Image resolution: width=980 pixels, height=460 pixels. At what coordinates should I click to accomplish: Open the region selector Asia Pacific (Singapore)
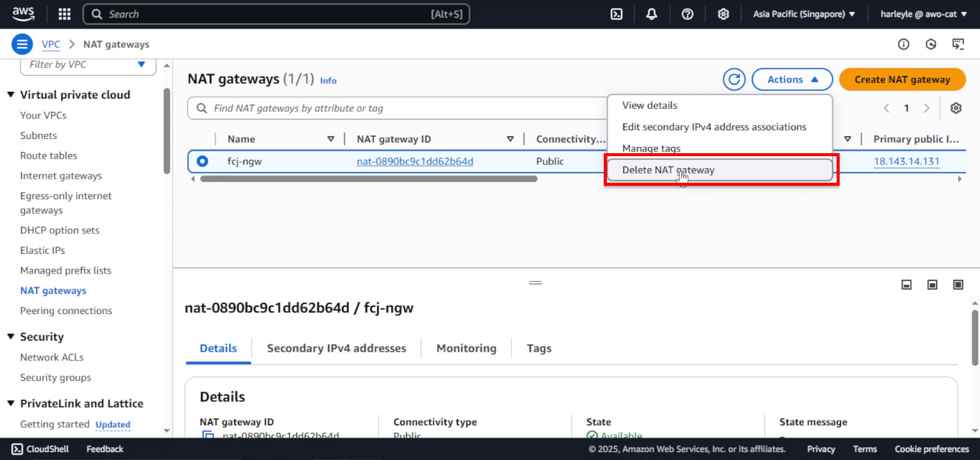(804, 14)
